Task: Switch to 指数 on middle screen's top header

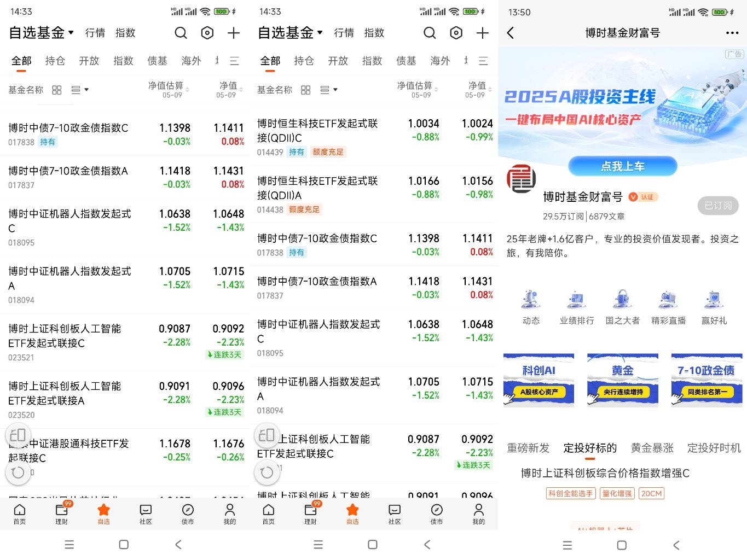Action: click(374, 33)
